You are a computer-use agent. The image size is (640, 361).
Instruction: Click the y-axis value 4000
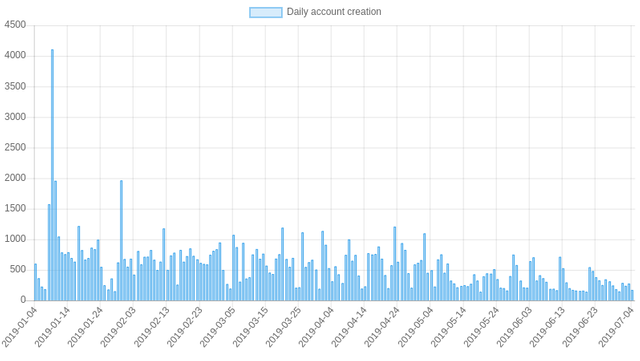[x=15, y=56]
